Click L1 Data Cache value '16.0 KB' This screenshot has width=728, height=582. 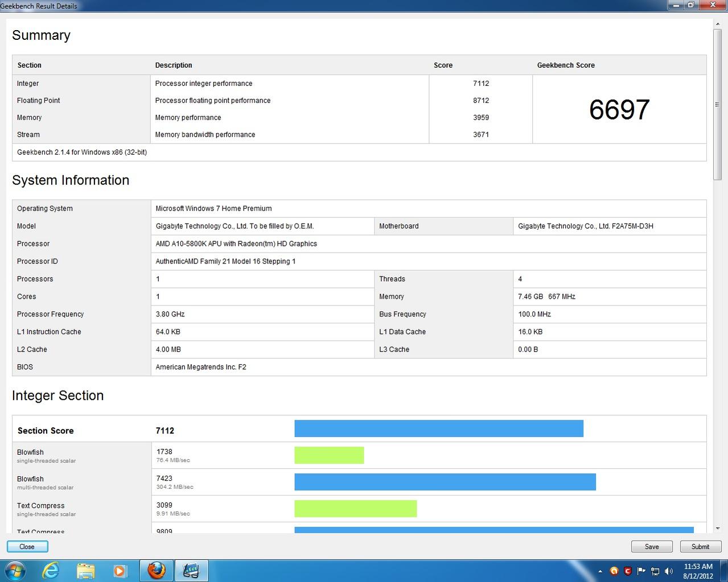[530, 332]
